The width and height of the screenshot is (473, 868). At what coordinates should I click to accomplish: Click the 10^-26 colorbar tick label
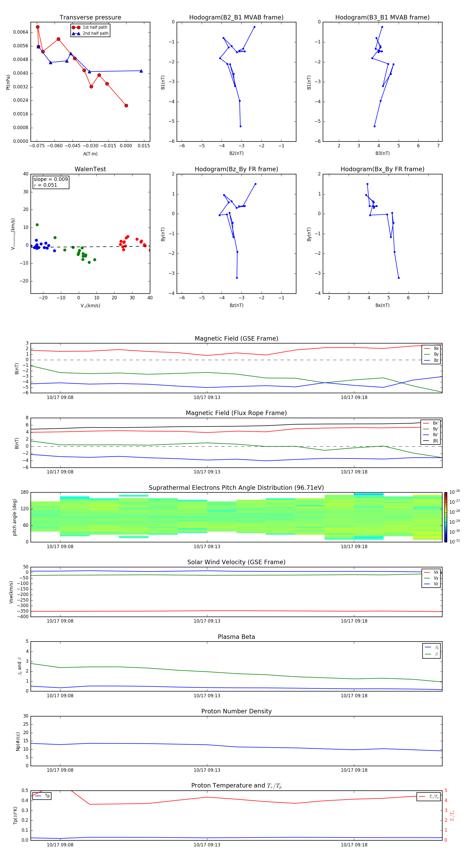pyautogui.click(x=455, y=492)
